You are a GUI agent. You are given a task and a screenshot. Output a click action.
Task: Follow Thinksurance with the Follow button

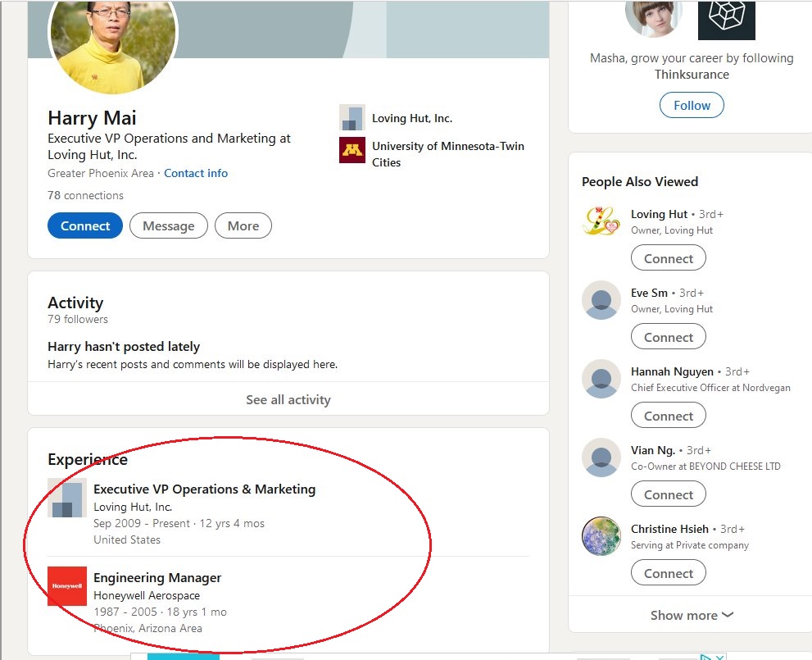point(692,105)
